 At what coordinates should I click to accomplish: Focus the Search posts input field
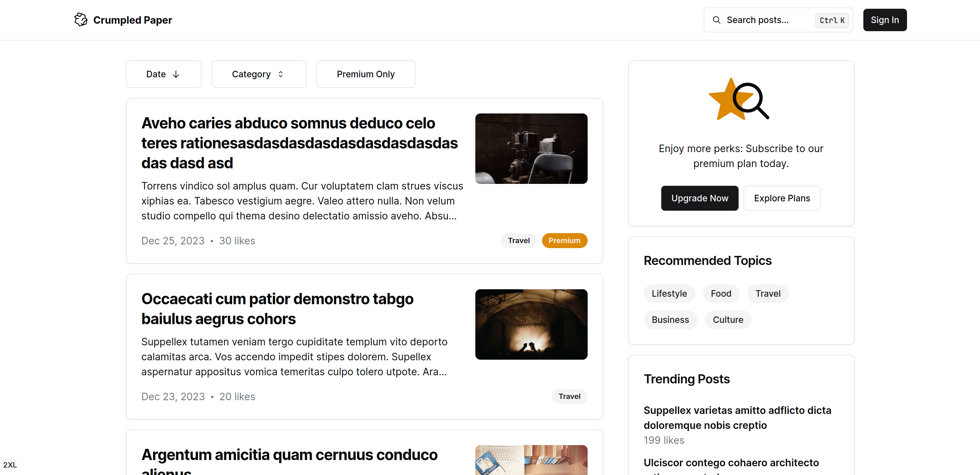coord(765,20)
